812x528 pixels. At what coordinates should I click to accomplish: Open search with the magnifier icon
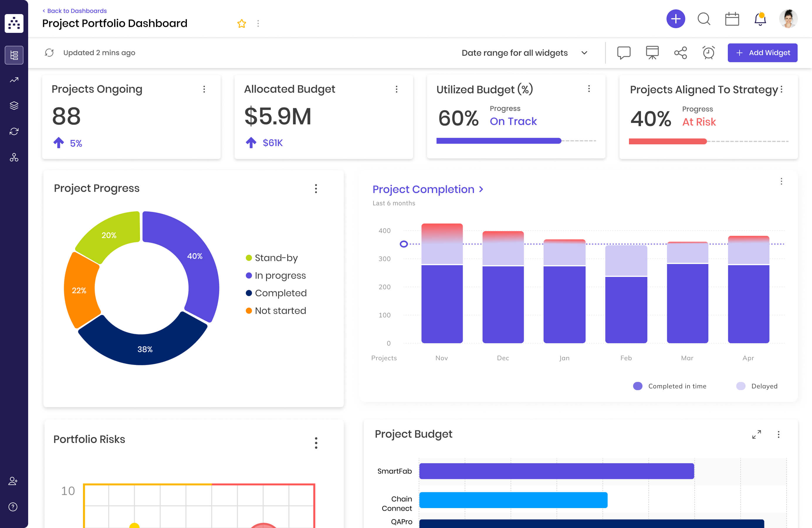704,19
